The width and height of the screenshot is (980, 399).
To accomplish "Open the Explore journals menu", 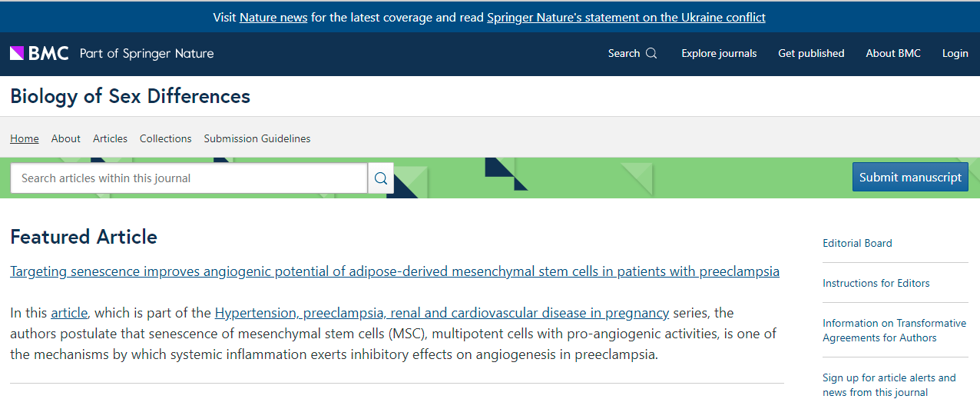I will coord(719,53).
